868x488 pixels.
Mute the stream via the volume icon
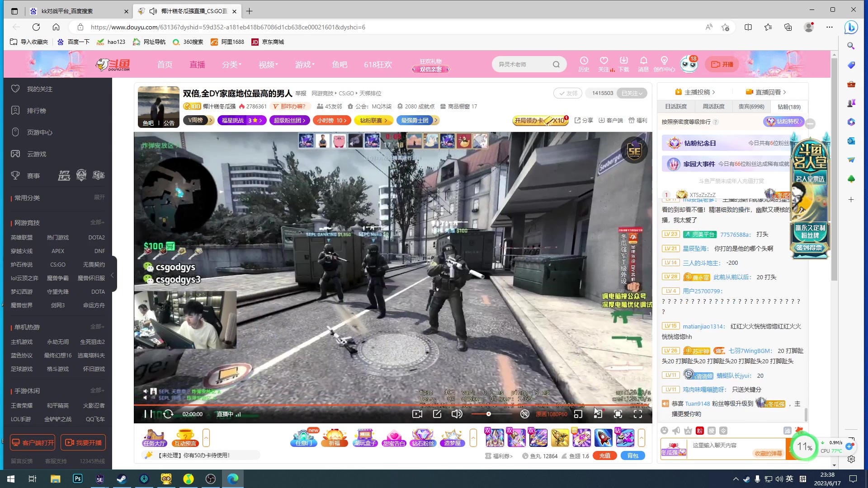(457, 414)
